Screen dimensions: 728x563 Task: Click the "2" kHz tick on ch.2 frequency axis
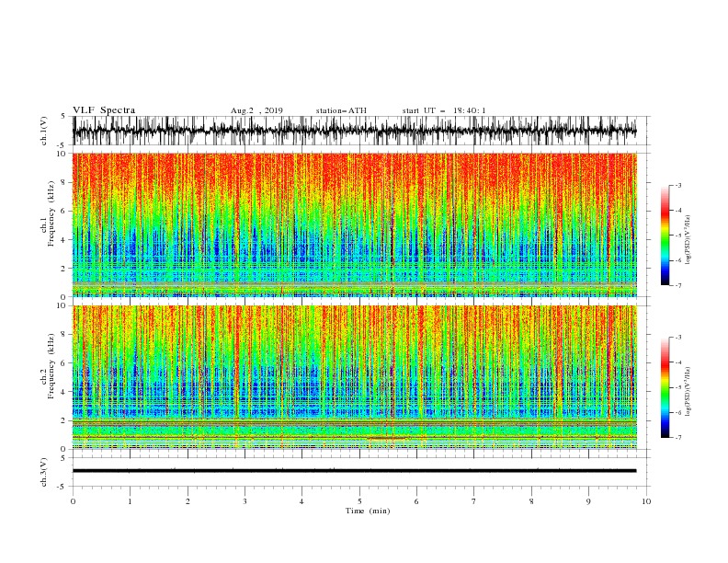click(64, 420)
